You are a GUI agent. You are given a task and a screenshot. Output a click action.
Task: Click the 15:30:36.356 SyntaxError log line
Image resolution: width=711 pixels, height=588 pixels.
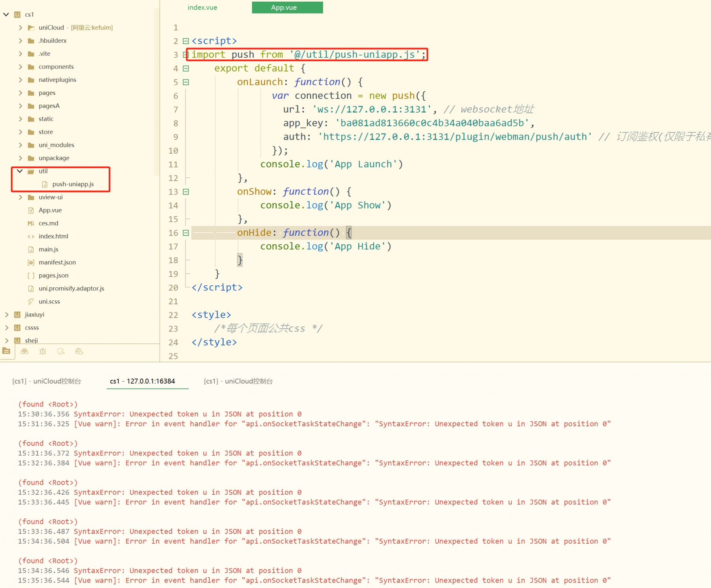tap(160, 414)
